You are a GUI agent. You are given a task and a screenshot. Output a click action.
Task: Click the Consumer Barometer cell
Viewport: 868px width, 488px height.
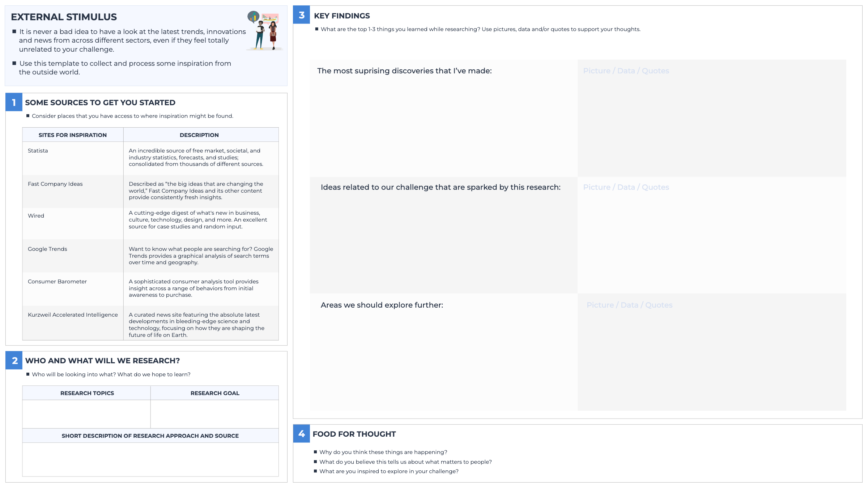pos(73,289)
